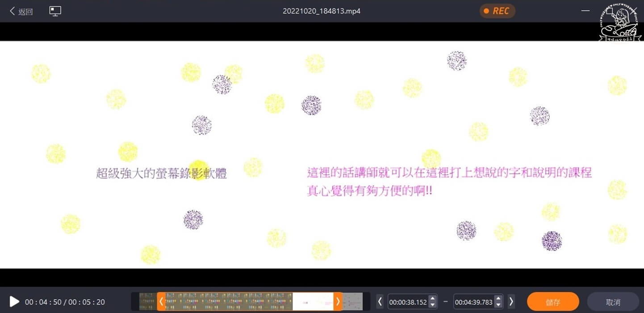Increase the end time with the up stepper
The height and width of the screenshot is (313, 644).
click(498, 299)
